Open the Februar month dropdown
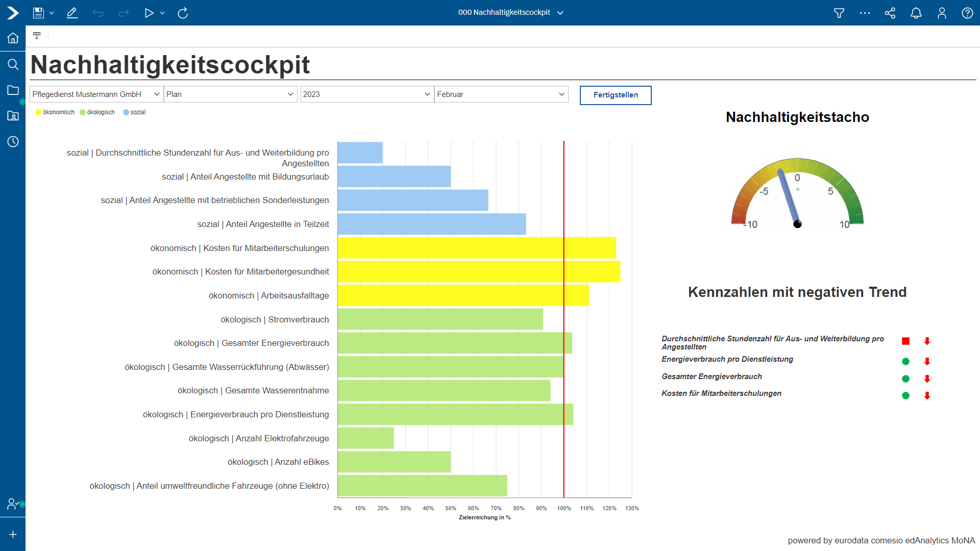Viewport: 980px width, 551px height. [x=501, y=94]
